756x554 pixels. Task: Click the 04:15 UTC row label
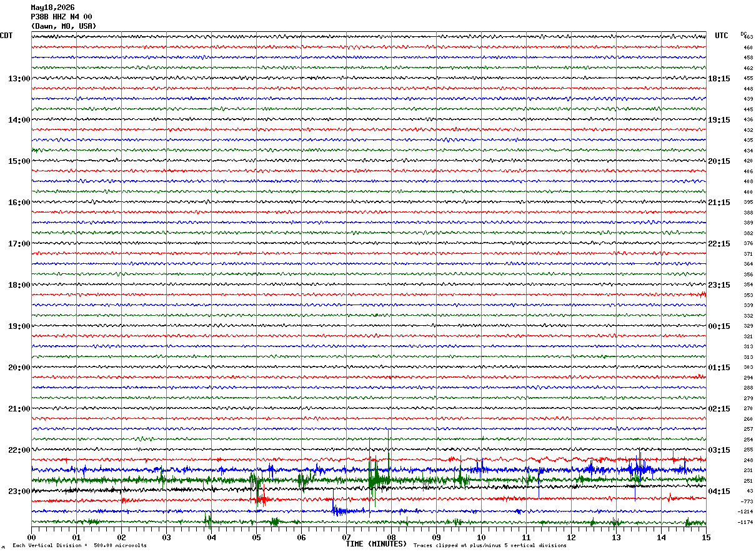[x=719, y=491]
